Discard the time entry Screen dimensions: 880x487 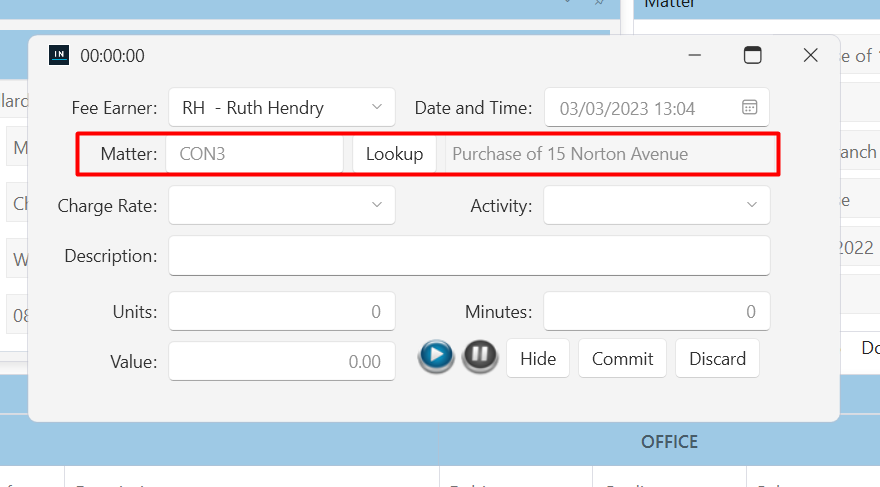tap(717, 358)
